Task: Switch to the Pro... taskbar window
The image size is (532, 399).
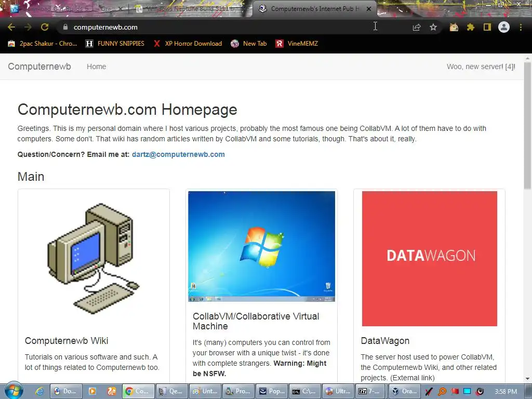Action: [x=238, y=391]
